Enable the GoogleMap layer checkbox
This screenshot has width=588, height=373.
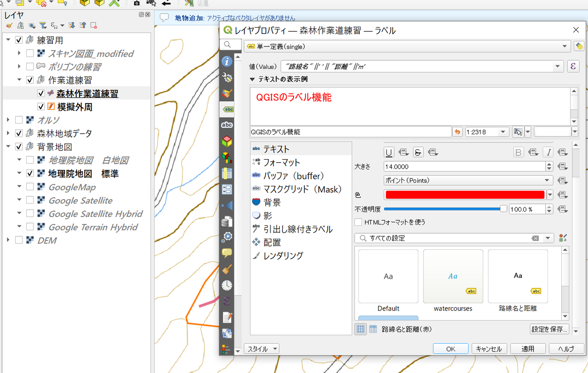30,187
